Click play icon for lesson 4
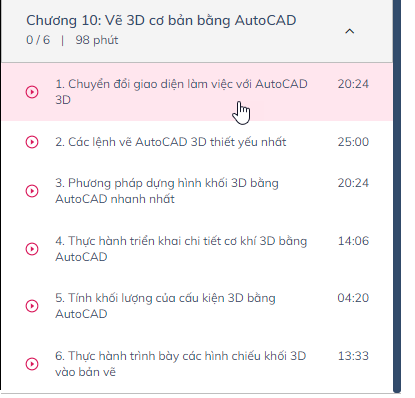 pyautogui.click(x=32, y=249)
